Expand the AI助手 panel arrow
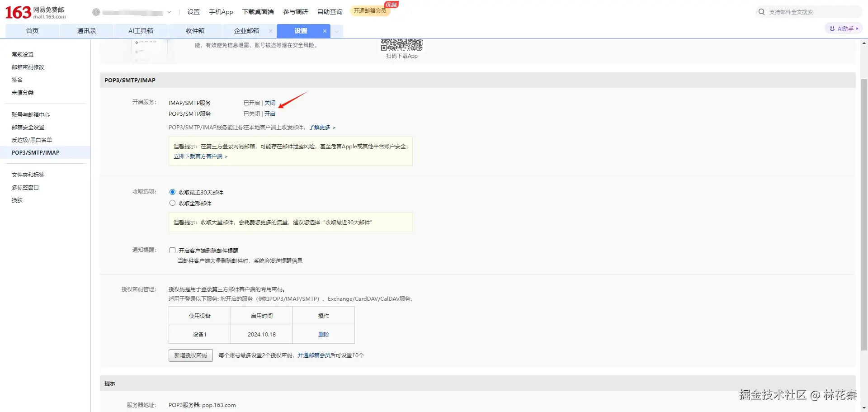This screenshot has height=412, width=868. [857, 28]
